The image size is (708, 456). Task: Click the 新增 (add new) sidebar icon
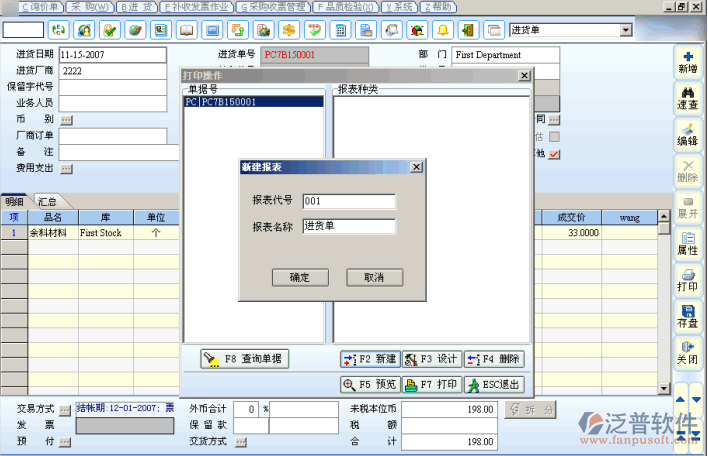687,62
